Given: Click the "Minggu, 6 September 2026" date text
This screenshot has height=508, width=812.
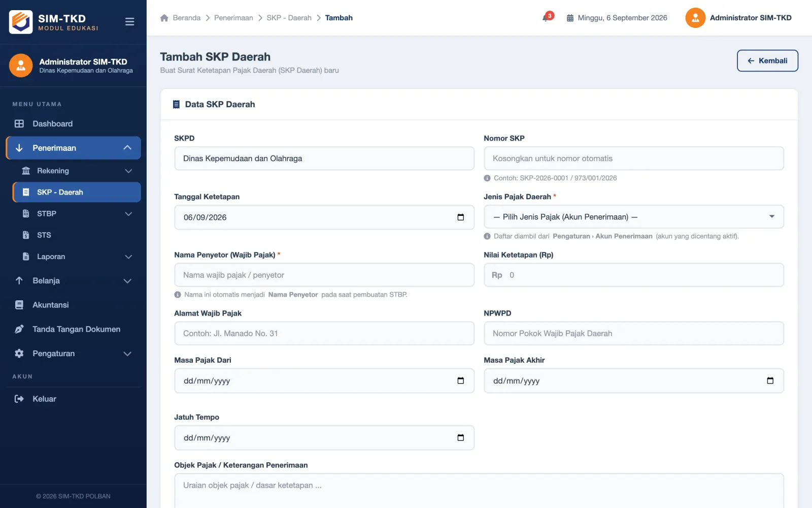Looking at the screenshot, I should pyautogui.click(x=622, y=18).
